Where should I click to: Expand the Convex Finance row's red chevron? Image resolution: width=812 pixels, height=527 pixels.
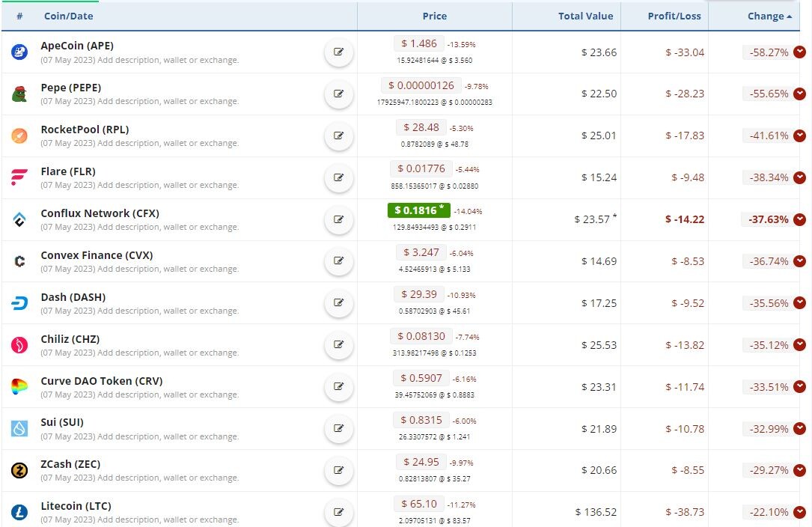(x=799, y=261)
